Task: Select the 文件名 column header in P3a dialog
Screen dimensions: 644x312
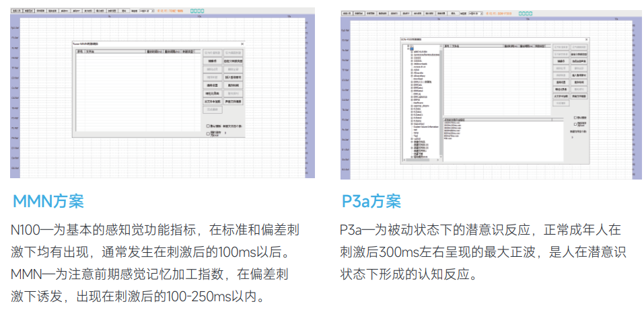Action: [477, 46]
